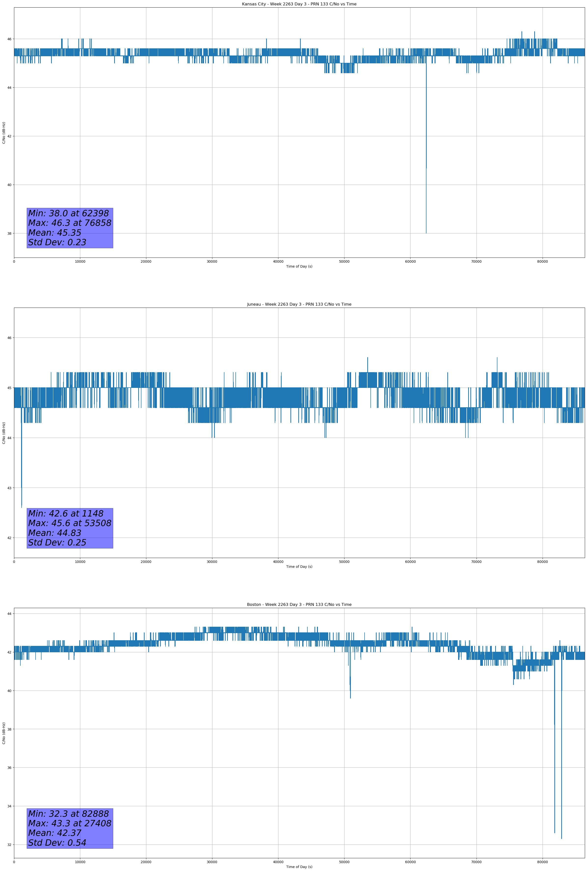Click 'C/No (dB-Hz)' y-axis label of Kansas City plot
The height and width of the screenshot is (871, 588).
coord(4,133)
